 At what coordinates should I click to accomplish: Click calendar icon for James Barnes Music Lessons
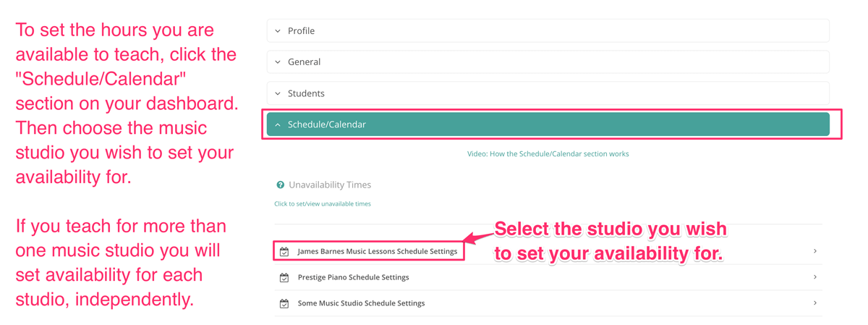click(x=284, y=252)
